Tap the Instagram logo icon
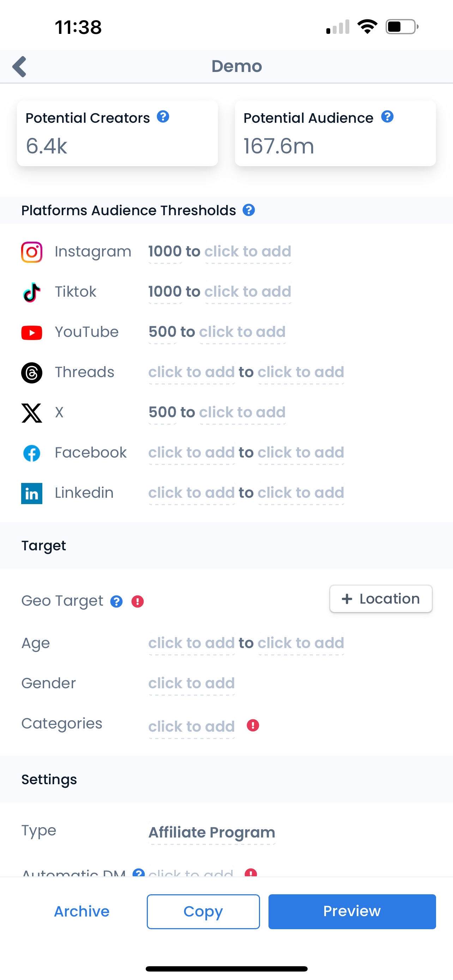The height and width of the screenshot is (980, 453). pos(31,252)
